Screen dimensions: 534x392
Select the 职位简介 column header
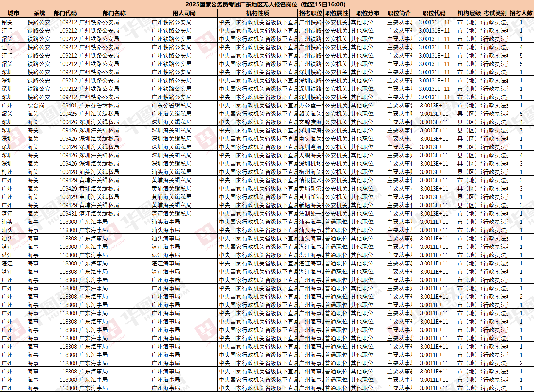tap(399, 13)
